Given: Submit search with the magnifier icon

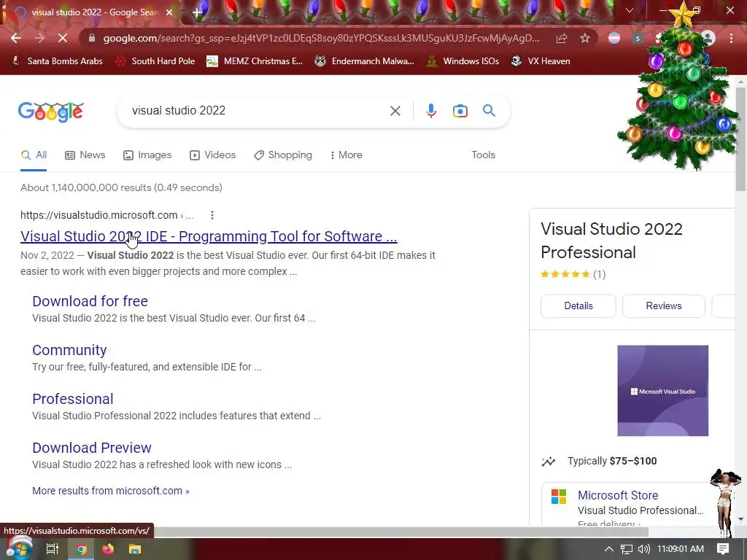Looking at the screenshot, I should click(x=489, y=111).
